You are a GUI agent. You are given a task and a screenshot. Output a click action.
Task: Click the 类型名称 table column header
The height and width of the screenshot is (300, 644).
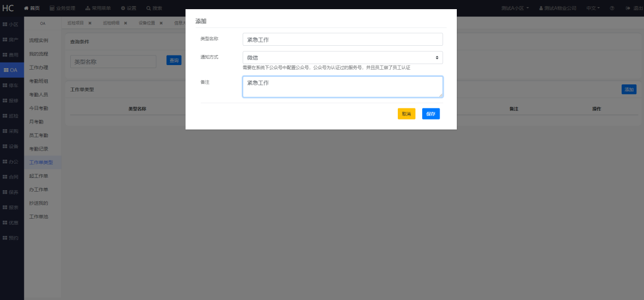point(137,109)
